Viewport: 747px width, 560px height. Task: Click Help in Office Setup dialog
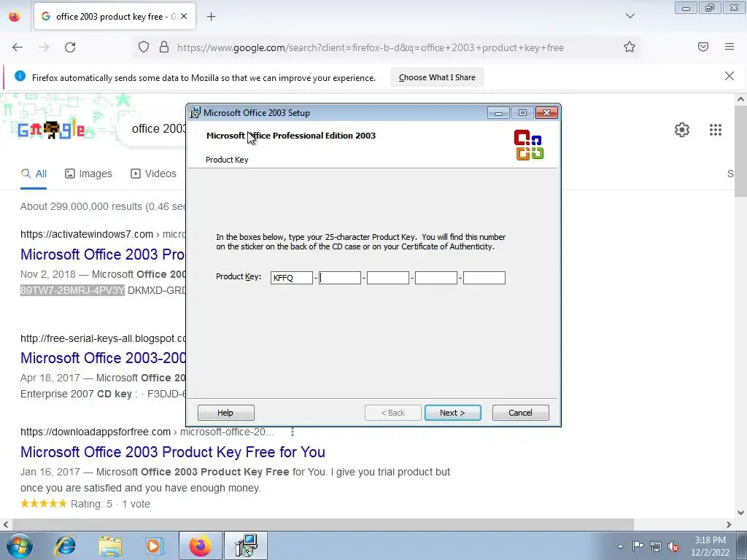click(226, 413)
